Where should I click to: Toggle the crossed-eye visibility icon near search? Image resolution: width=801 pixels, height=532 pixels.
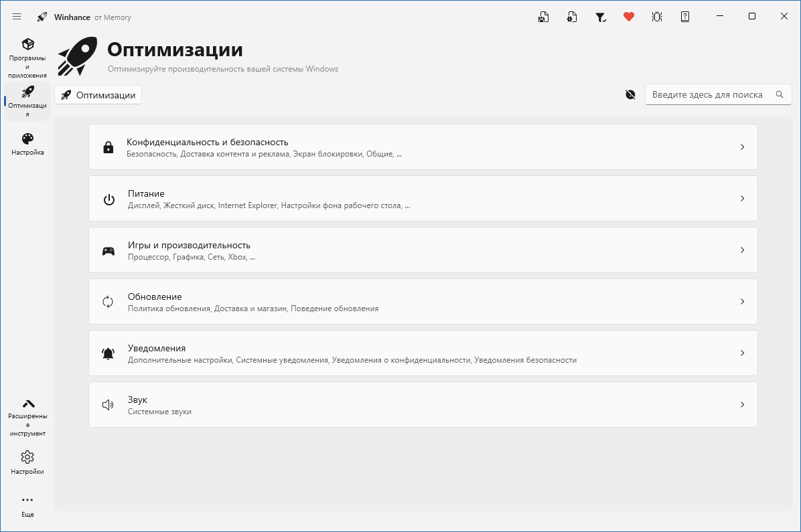pos(630,94)
